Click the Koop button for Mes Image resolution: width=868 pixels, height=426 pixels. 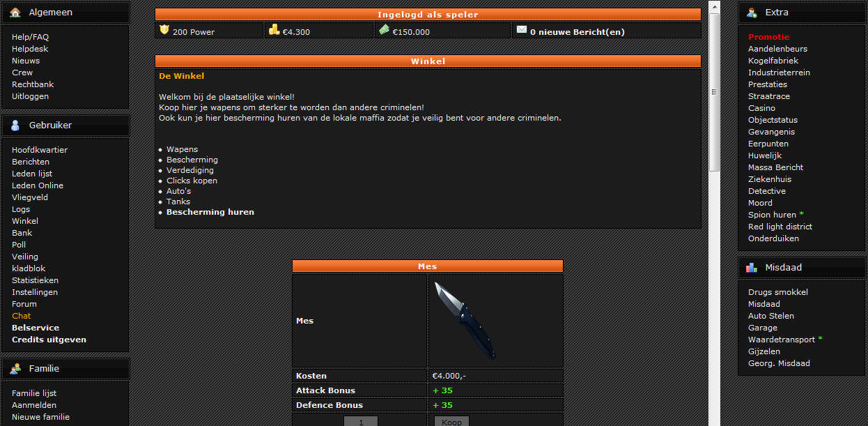452,421
